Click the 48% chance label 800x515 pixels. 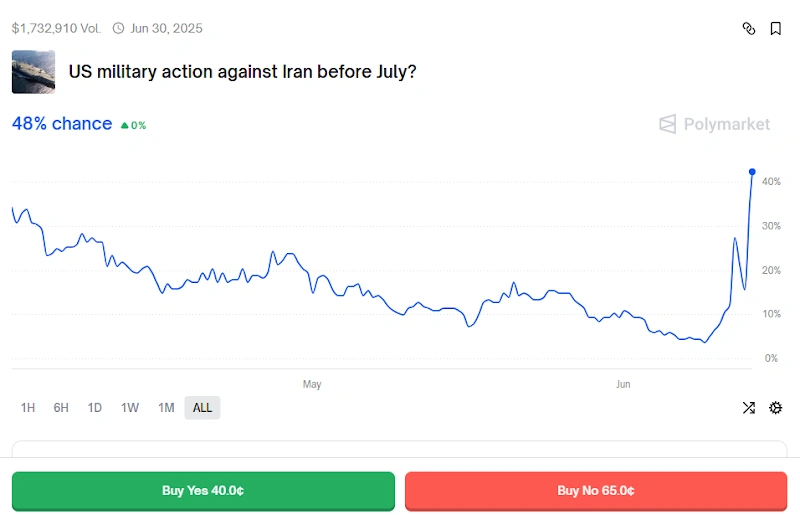coord(62,124)
